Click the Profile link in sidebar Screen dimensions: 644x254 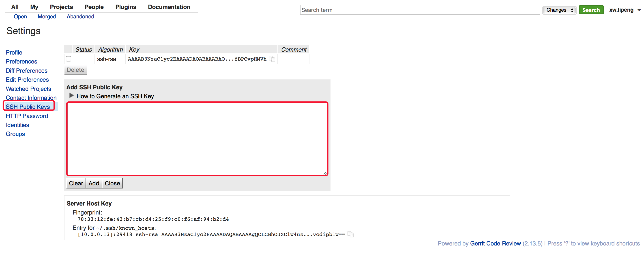[14, 52]
